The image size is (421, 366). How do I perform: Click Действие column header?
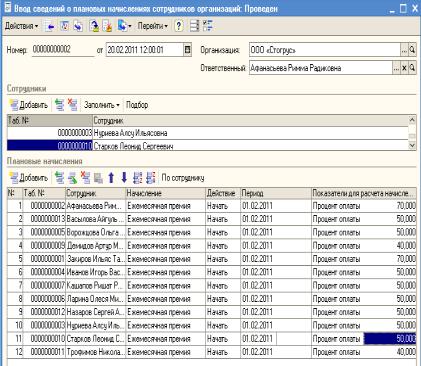[x=223, y=193]
